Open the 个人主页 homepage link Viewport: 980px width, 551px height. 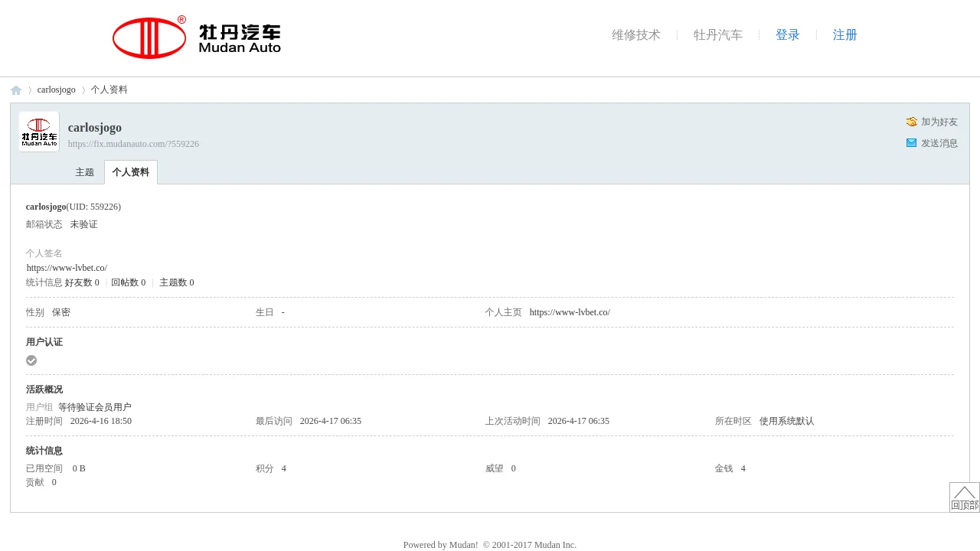tap(569, 312)
